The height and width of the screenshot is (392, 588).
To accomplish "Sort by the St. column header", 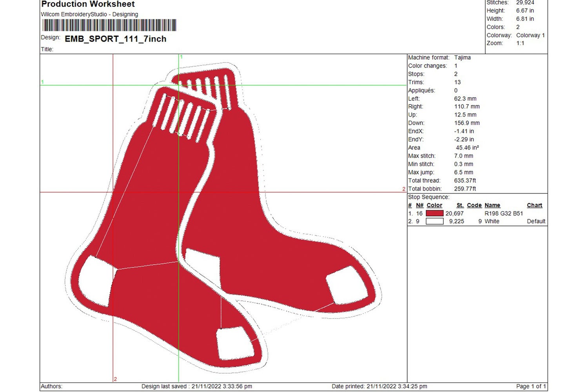I will (x=460, y=205).
